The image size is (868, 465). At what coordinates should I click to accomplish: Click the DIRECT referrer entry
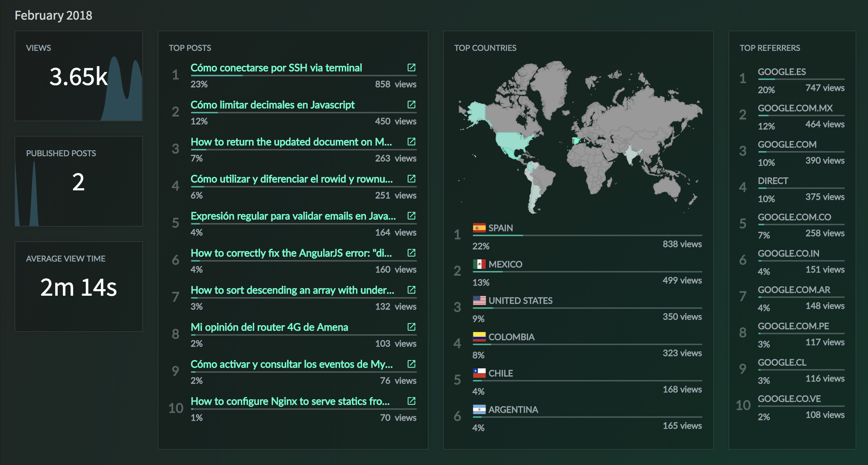773,181
